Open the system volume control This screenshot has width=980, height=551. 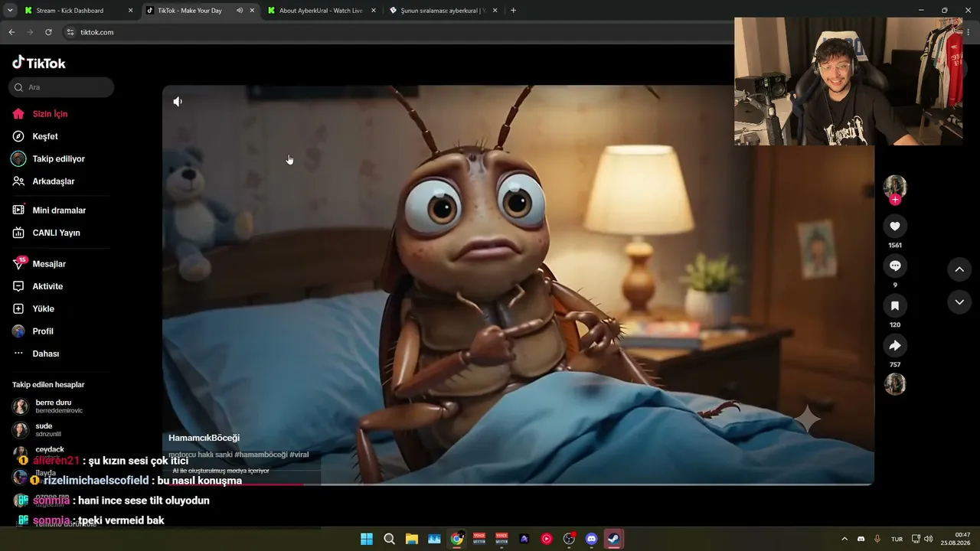pos(929,539)
